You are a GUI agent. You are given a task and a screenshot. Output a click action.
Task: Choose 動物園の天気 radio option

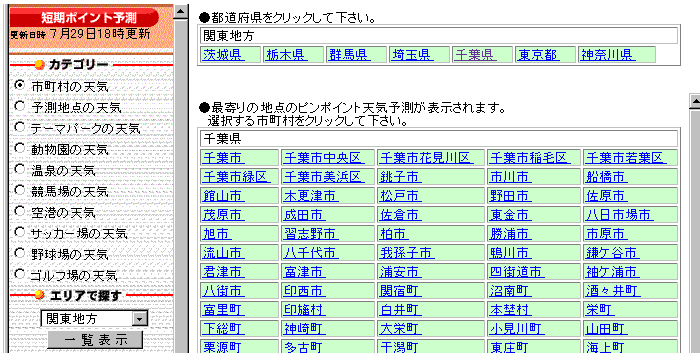[20, 148]
